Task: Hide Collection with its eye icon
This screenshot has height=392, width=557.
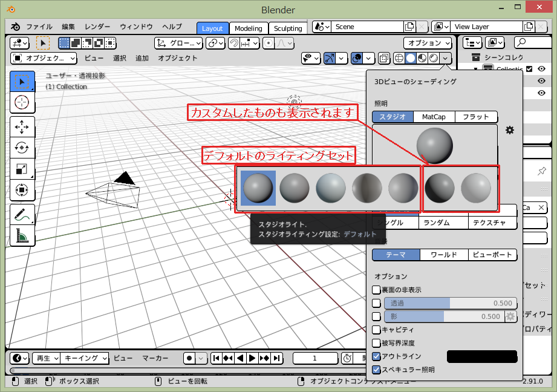Action: click(x=541, y=69)
